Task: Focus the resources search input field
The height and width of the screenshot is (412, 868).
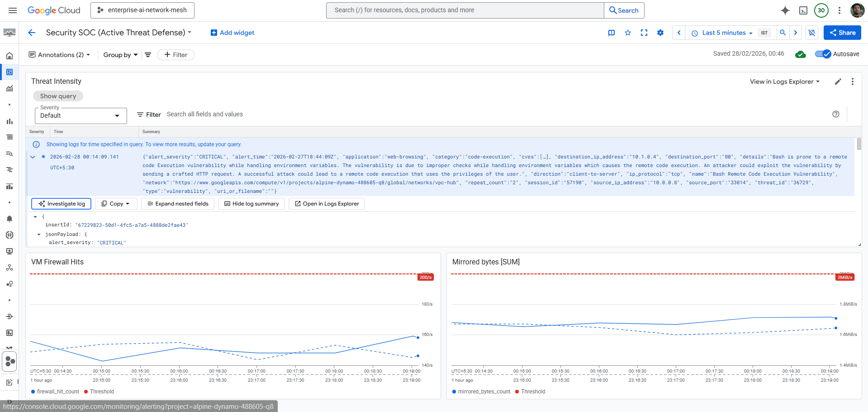Action: tap(465, 10)
